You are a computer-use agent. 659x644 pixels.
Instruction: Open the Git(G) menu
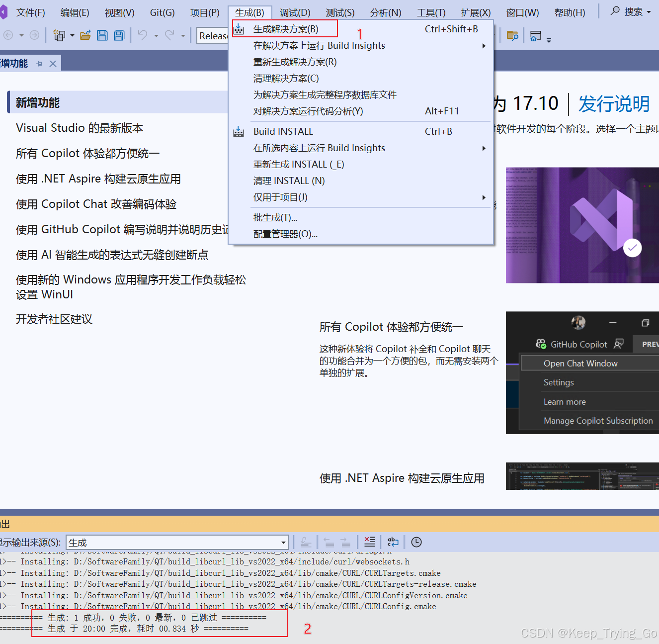(x=163, y=12)
